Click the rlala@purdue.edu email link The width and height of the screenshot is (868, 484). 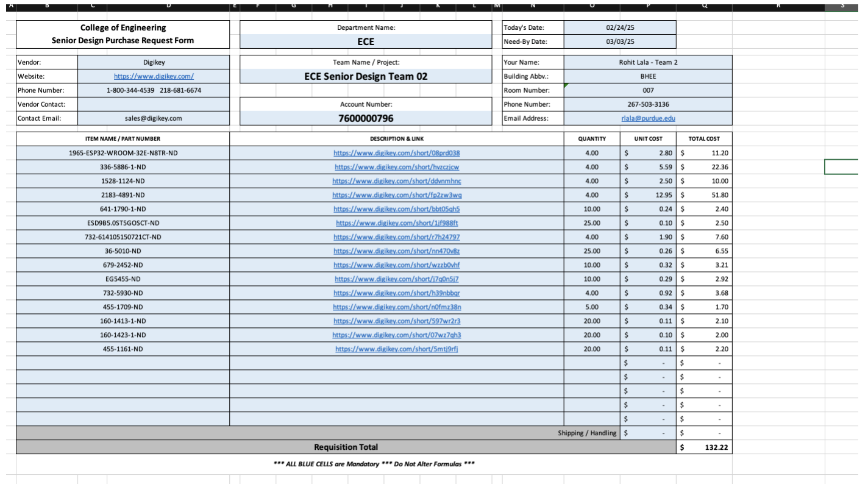pos(648,118)
